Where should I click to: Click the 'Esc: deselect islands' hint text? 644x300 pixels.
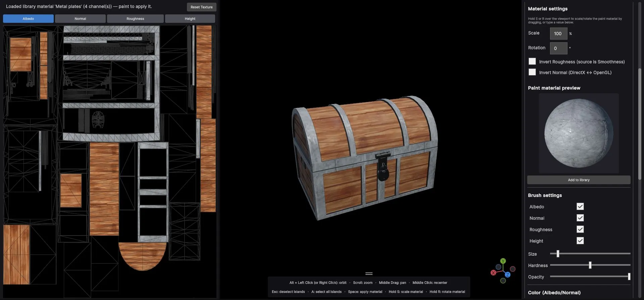click(288, 292)
